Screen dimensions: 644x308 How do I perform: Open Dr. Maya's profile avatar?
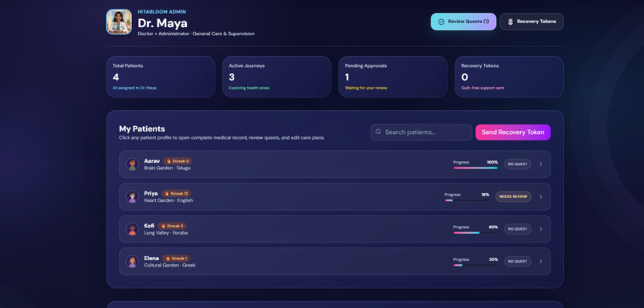click(x=119, y=22)
